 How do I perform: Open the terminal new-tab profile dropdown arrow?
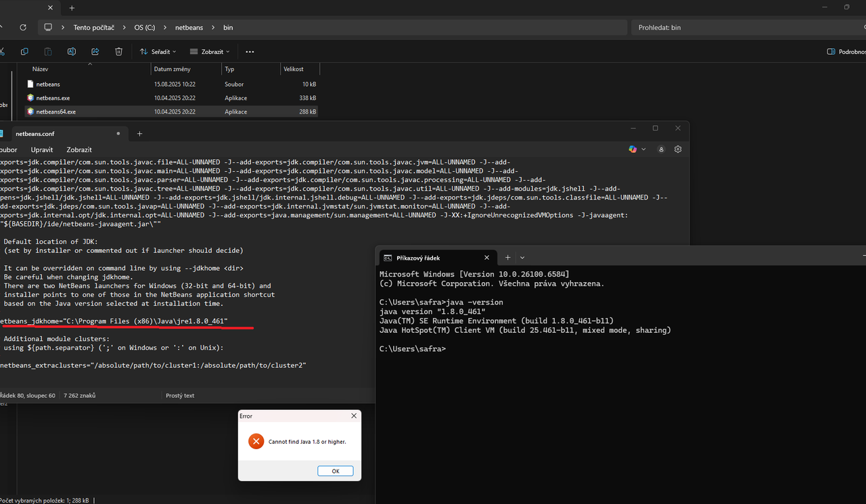[x=522, y=257]
